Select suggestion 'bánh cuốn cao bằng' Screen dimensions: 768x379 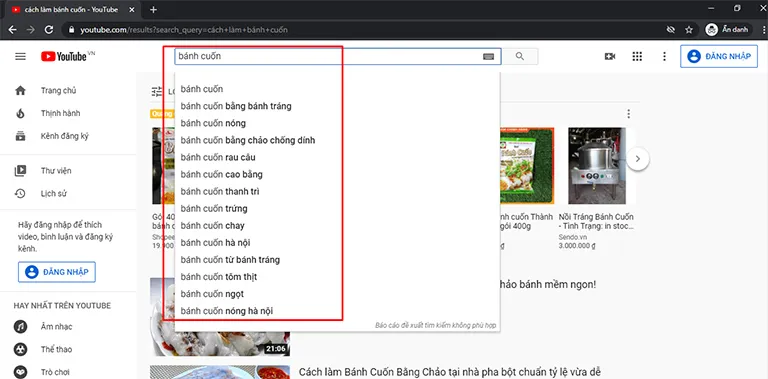click(x=337, y=174)
